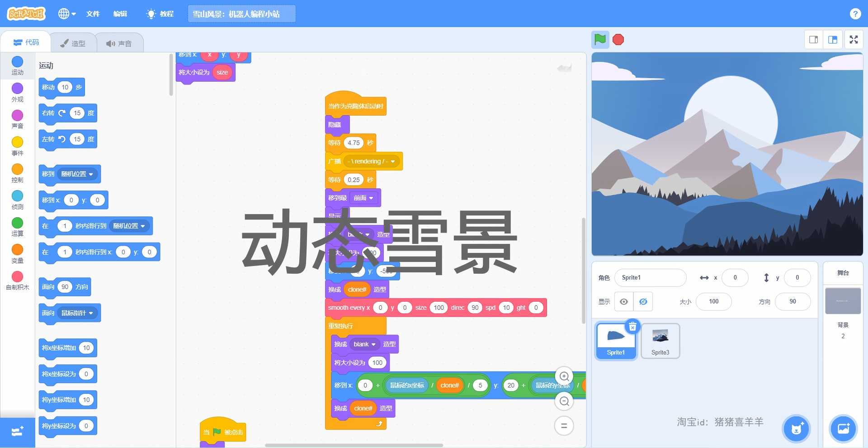
Task: Click the green flag to run
Action: (600, 40)
